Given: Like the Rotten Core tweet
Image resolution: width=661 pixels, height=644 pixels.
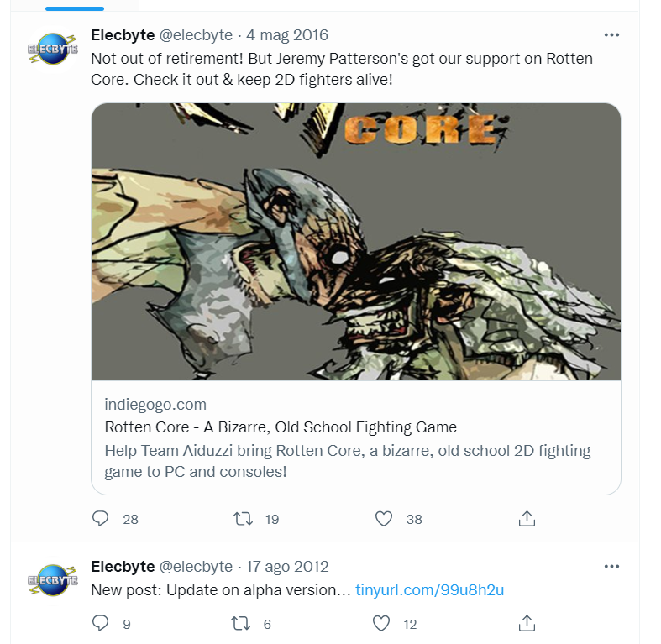Looking at the screenshot, I should [x=384, y=519].
